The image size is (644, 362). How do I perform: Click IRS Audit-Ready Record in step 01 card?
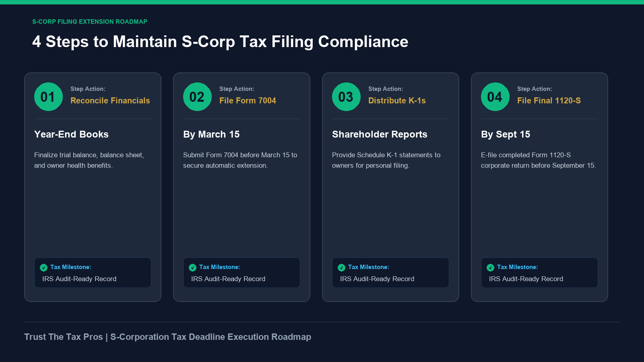pyautogui.click(x=79, y=279)
